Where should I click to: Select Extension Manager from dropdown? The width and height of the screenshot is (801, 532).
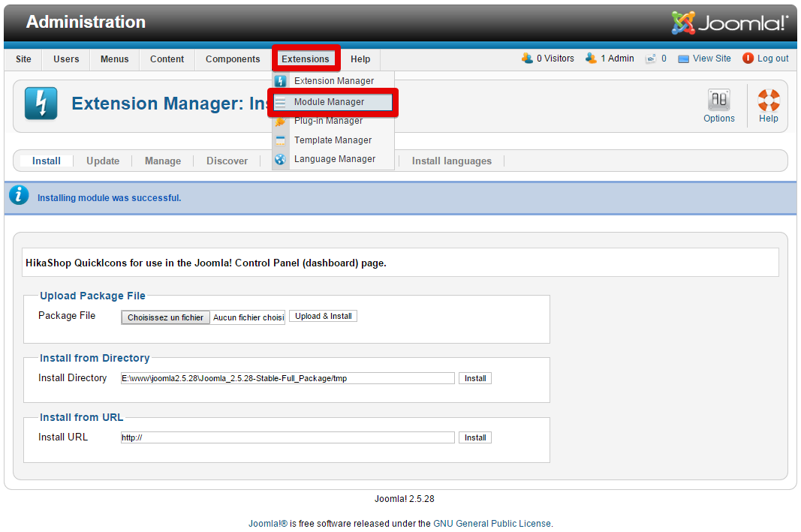click(333, 81)
